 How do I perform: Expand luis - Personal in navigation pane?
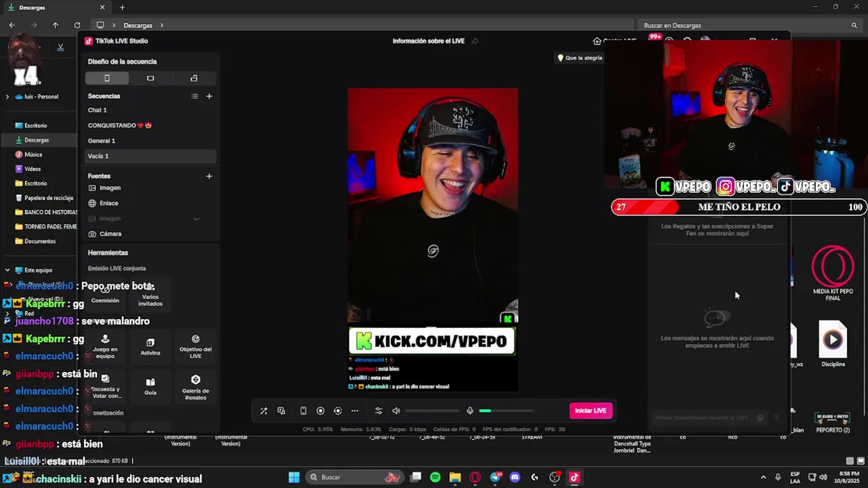point(7,97)
